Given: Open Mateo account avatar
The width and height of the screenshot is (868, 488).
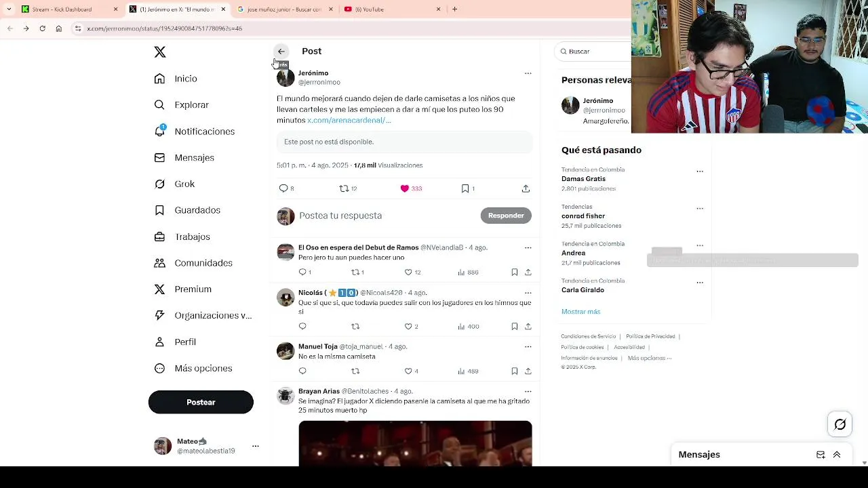Looking at the screenshot, I should pyautogui.click(x=163, y=446).
